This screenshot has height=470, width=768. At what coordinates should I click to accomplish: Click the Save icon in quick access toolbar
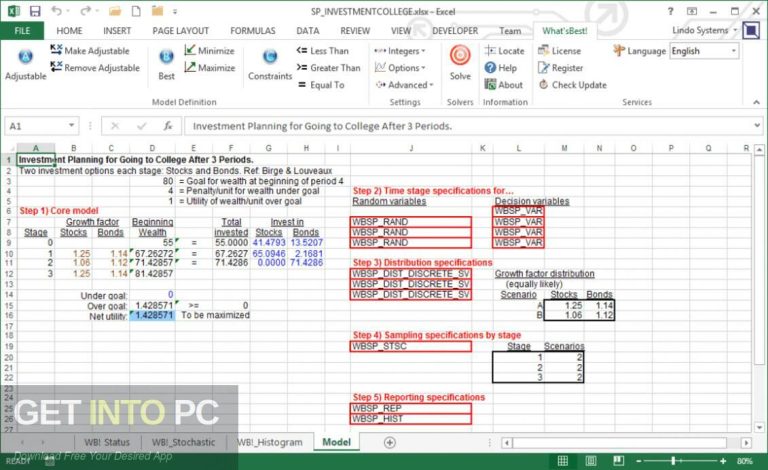[35, 11]
